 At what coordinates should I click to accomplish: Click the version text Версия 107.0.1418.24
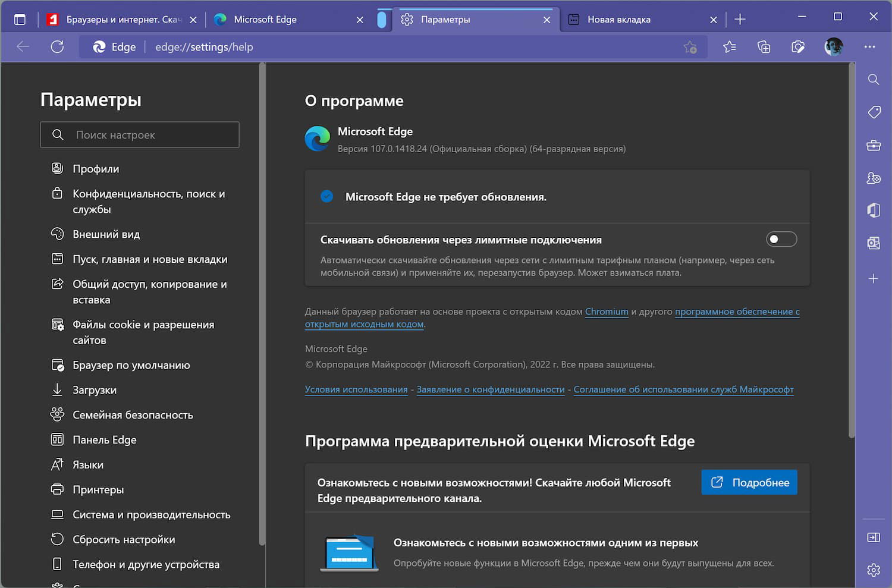coord(382,149)
